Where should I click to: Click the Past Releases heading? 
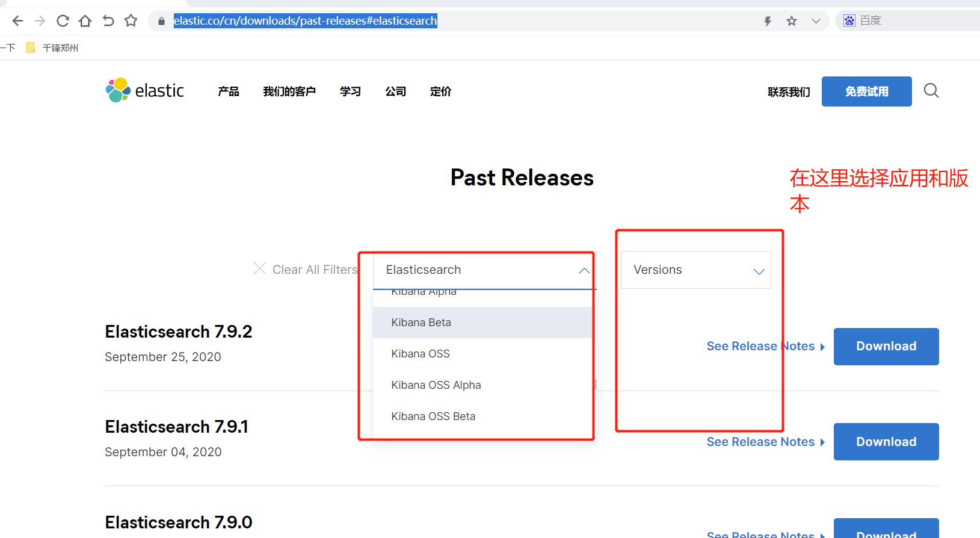522,178
